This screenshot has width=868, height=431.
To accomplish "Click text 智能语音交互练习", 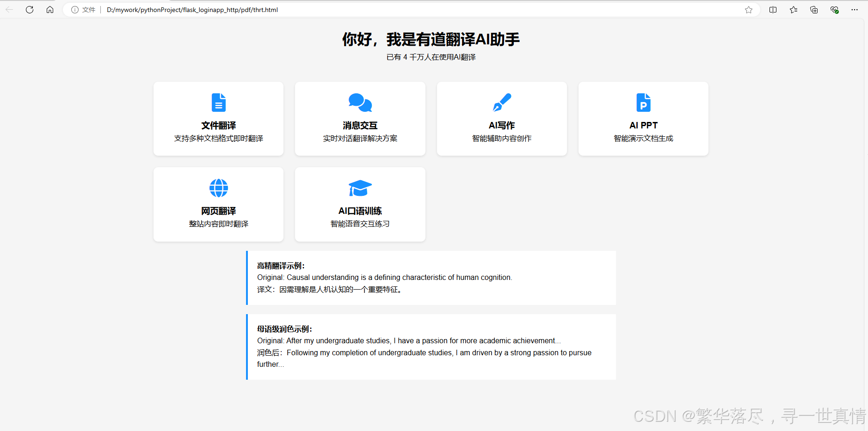I will pos(360,224).
